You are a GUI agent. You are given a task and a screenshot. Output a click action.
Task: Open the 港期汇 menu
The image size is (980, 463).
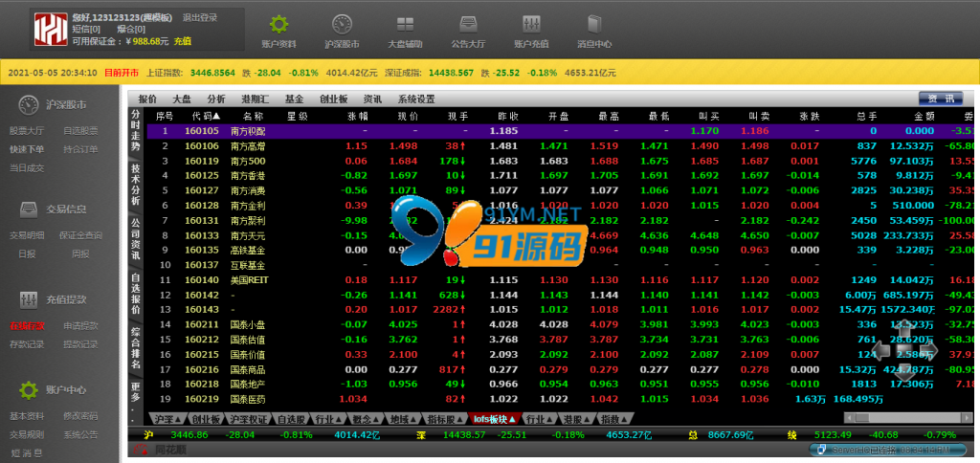point(256,99)
